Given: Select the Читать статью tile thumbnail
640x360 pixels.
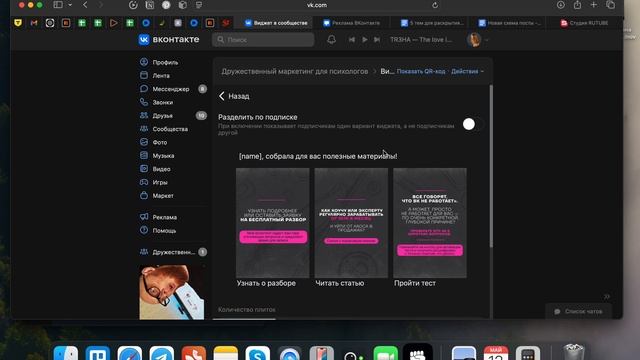Looking at the screenshot, I should 351,223.
